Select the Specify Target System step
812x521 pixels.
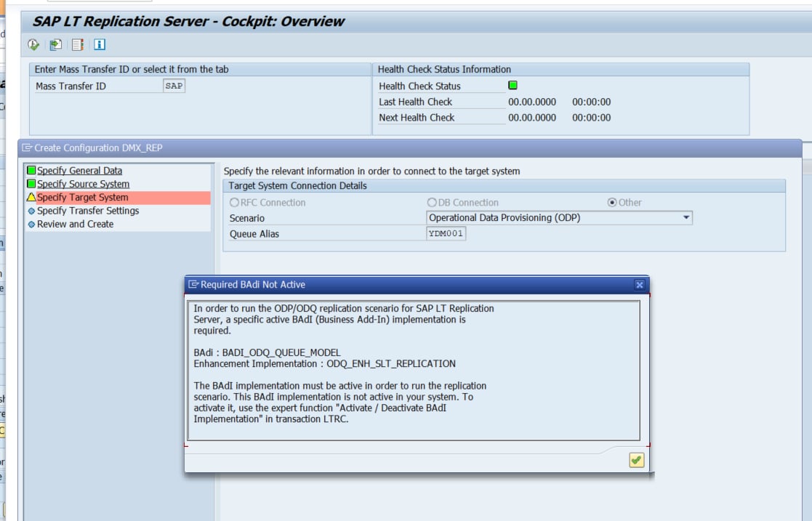point(82,198)
